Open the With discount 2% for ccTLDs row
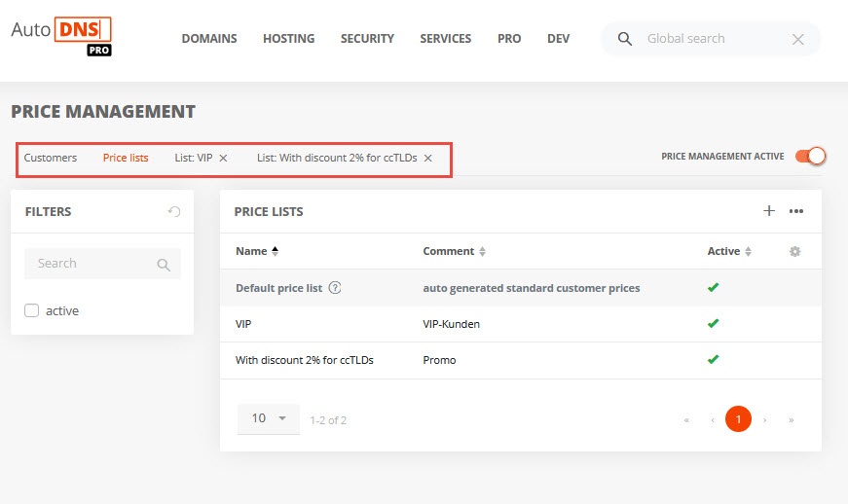This screenshot has width=848, height=504. pyautogui.click(x=521, y=360)
